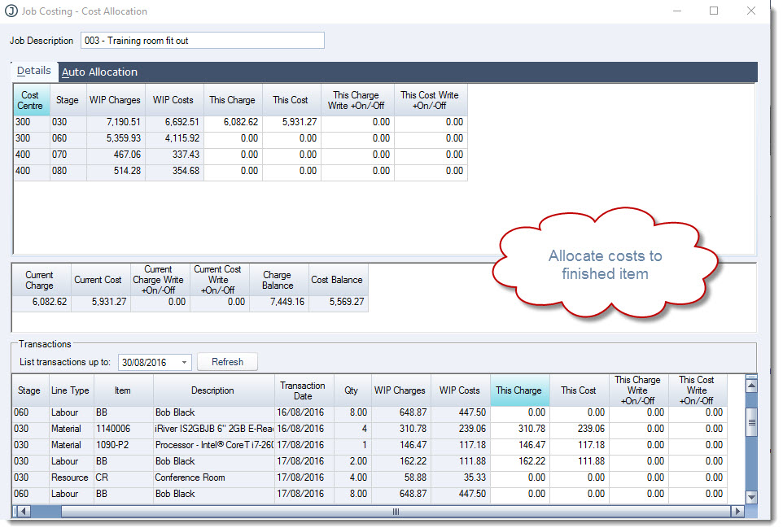Click WIP Costs value 35.33
The height and width of the screenshot is (532, 783).
[x=461, y=477]
